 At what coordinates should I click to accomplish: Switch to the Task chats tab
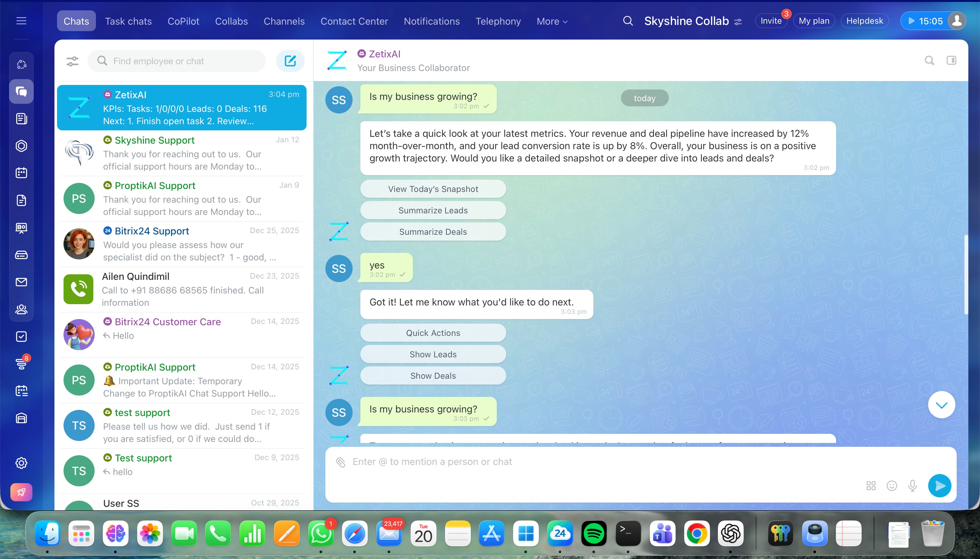pyautogui.click(x=128, y=21)
